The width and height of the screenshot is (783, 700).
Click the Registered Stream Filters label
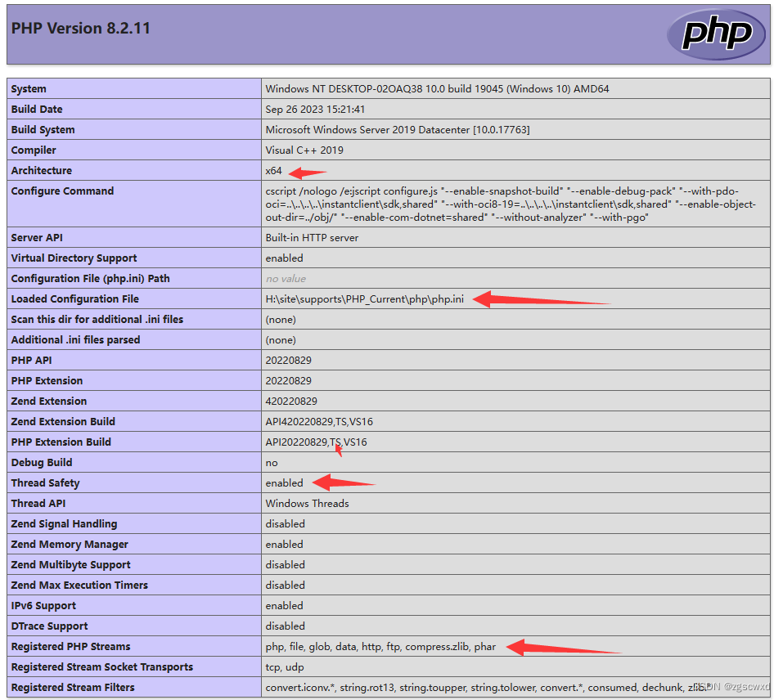click(x=73, y=688)
